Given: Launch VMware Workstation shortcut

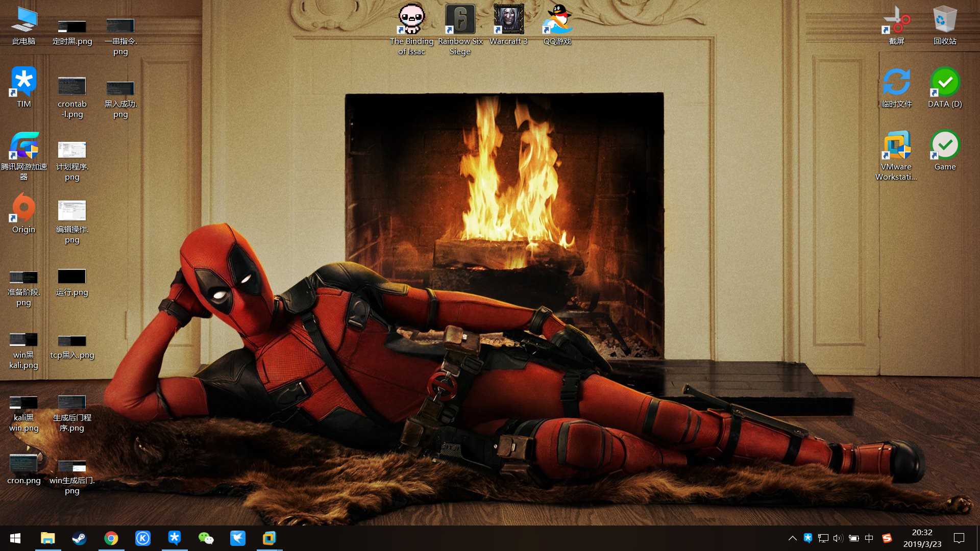Looking at the screenshot, I should (896, 156).
